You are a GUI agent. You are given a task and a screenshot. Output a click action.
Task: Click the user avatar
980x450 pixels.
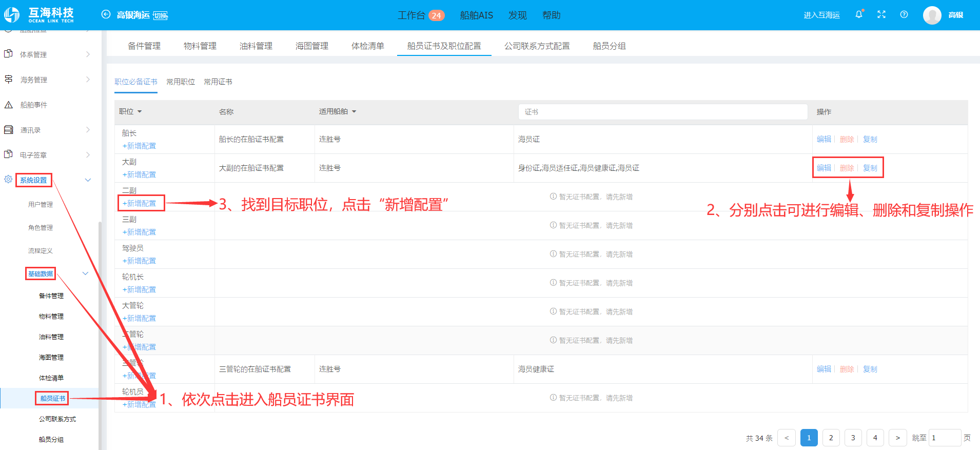932,15
